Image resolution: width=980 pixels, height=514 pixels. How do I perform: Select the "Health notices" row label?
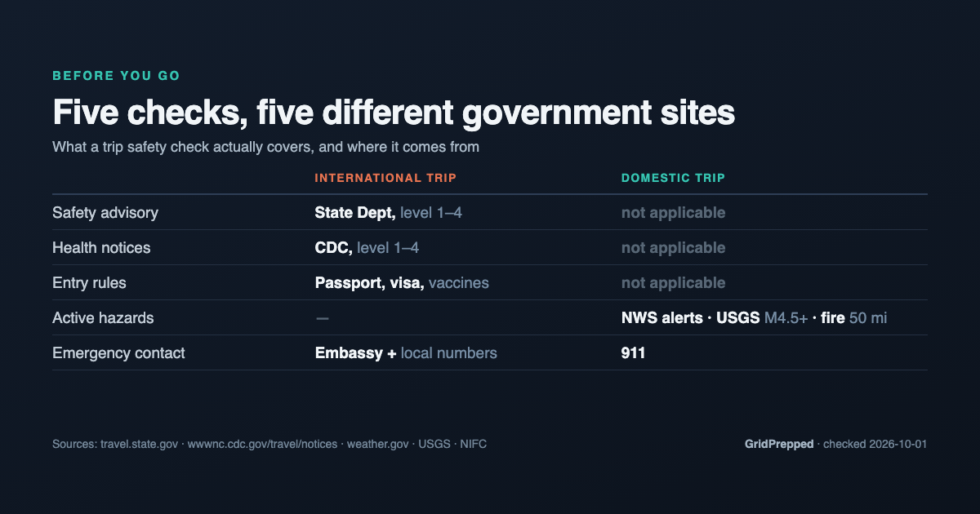(101, 248)
